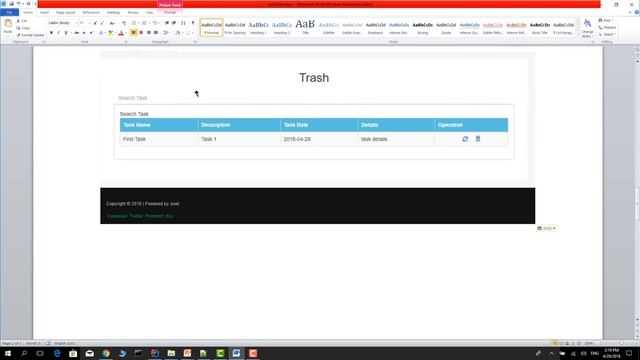
Task: Toggle strikethrough formatting
Action: (77, 33)
